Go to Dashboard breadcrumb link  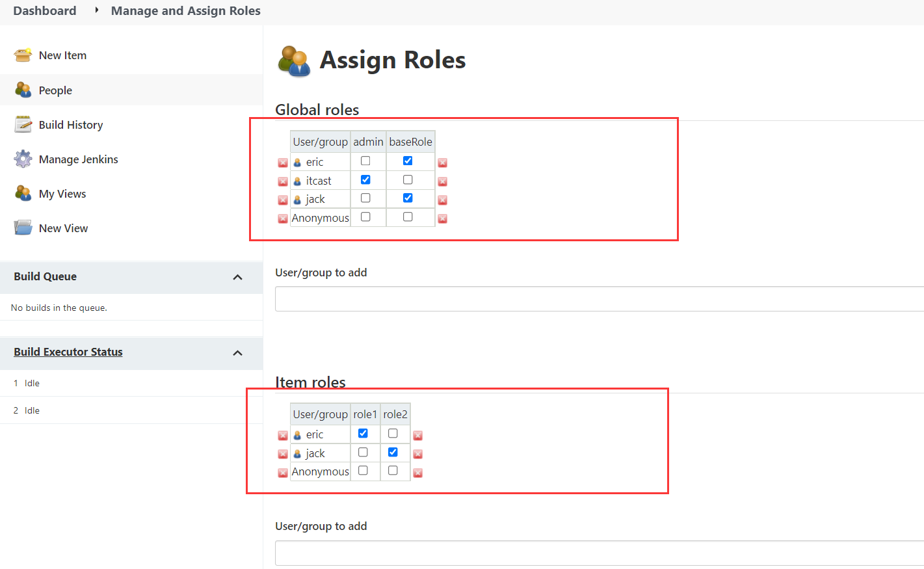point(45,10)
